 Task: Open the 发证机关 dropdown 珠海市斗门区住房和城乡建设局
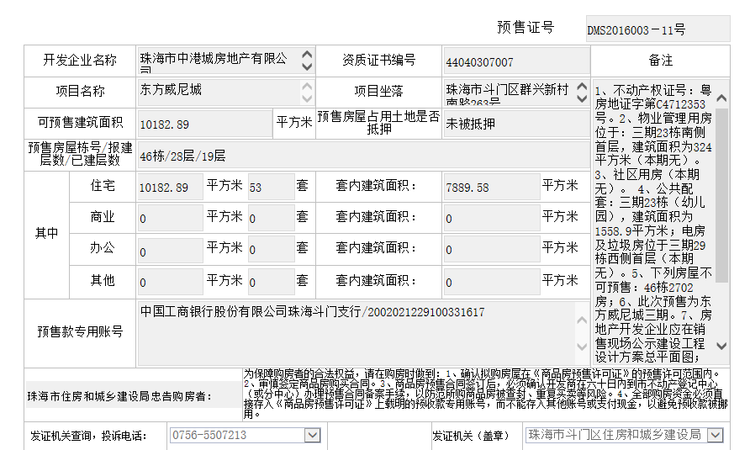pos(624,435)
